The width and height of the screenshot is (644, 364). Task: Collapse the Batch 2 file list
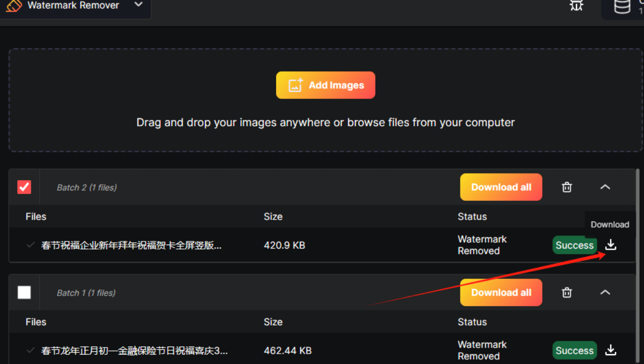tap(605, 187)
